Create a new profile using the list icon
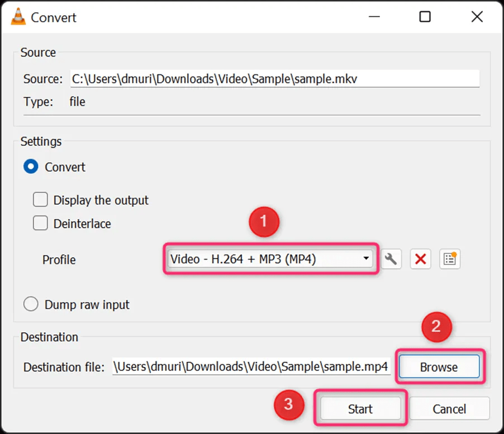This screenshot has width=504, height=434. click(x=450, y=259)
